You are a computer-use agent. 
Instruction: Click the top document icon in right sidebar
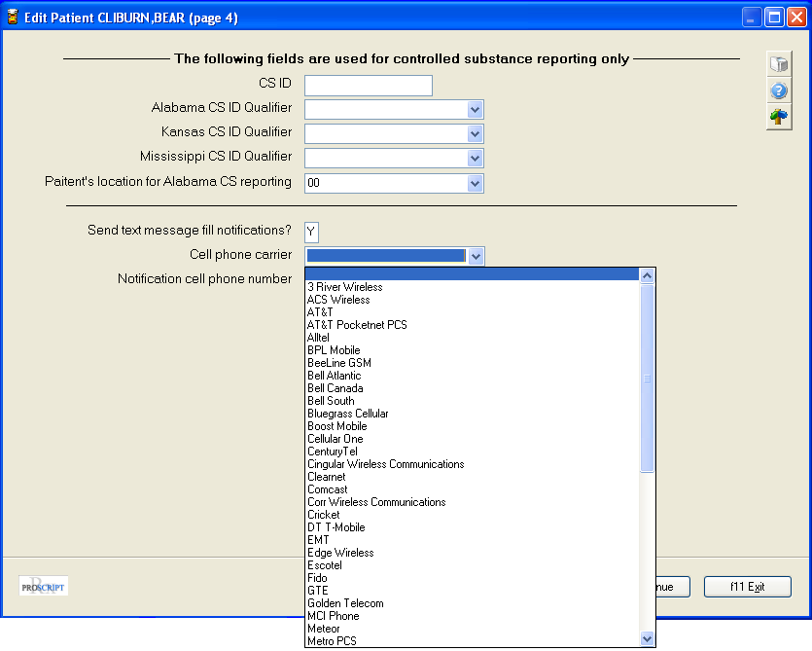pyautogui.click(x=779, y=64)
